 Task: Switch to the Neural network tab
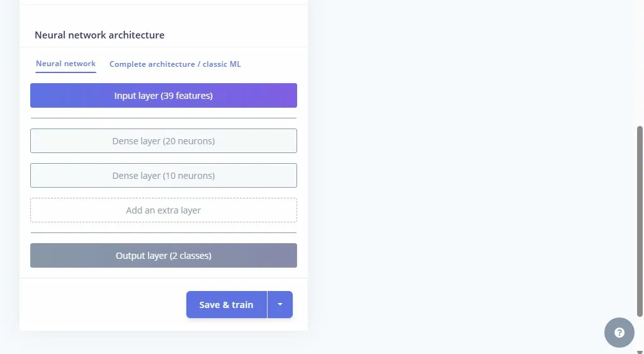[x=65, y=64]
